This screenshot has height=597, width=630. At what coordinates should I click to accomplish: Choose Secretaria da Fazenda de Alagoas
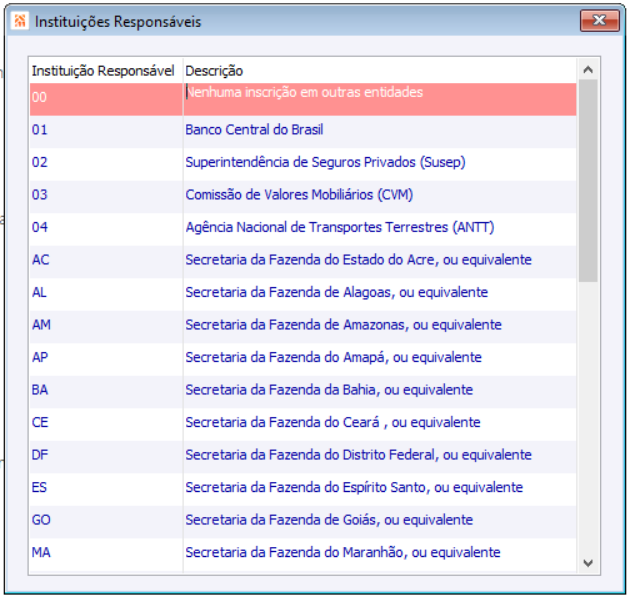pos(380,293)
